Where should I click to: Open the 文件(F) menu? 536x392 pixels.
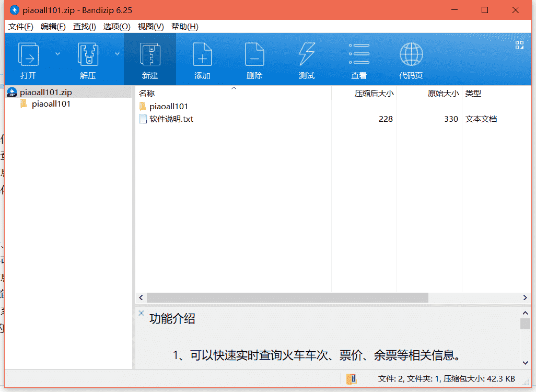coord(20,27)
